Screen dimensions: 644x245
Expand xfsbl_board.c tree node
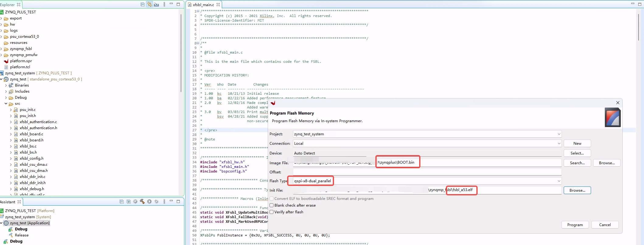11,134
